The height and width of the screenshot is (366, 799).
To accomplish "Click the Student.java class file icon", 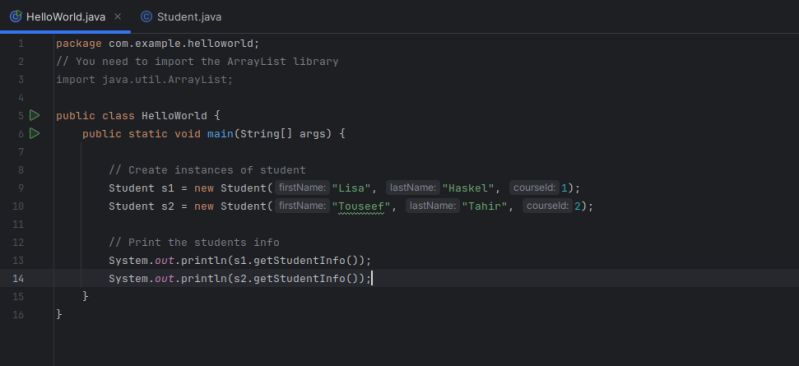I will click(x=146, y=17).
